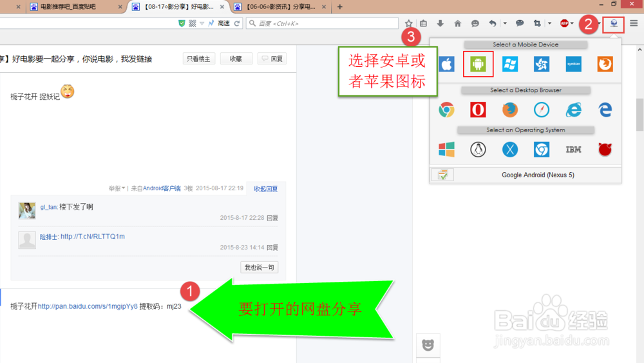Bookmark this page with the star icon
This screenshot has width=644, height=363.
408,23
